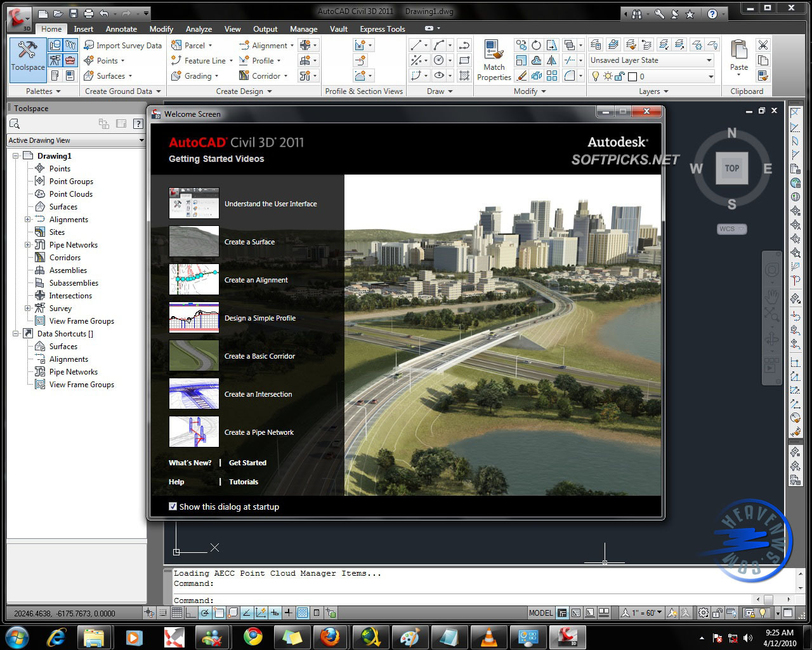Screen dimensions: 812x650
Task: Open the Toolspace panel via its ribbon icon
Action: click(x=27, y=56)
